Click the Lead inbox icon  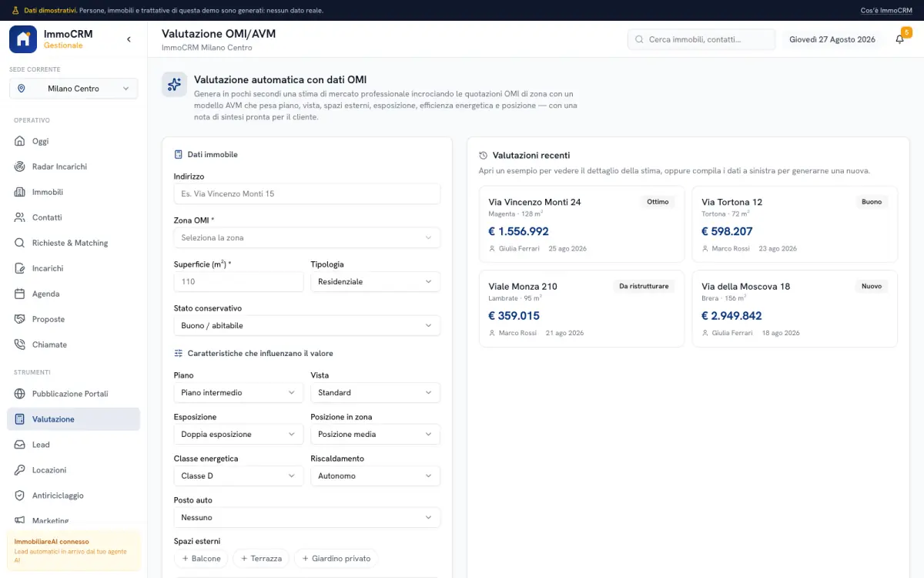[x=20, y=445]
